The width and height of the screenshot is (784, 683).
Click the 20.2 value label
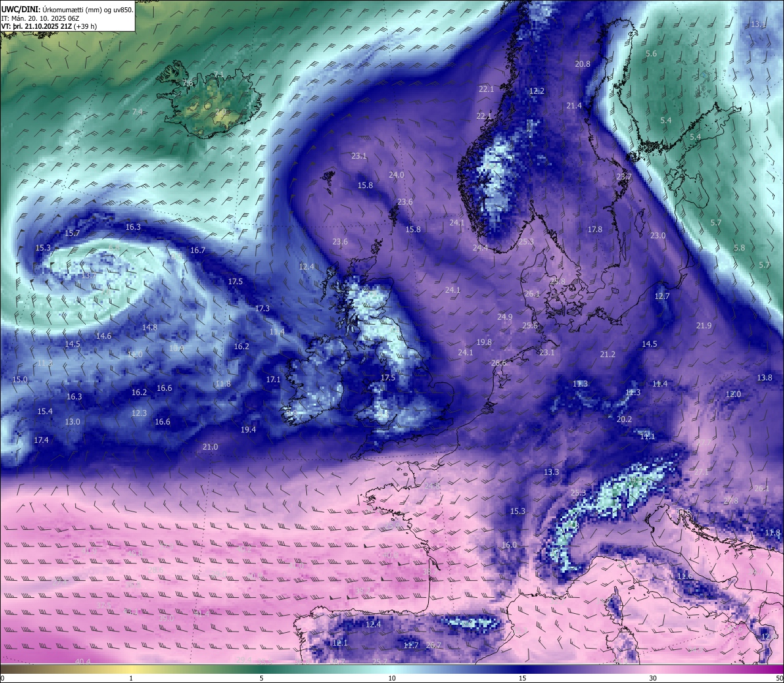pos(624,420)
